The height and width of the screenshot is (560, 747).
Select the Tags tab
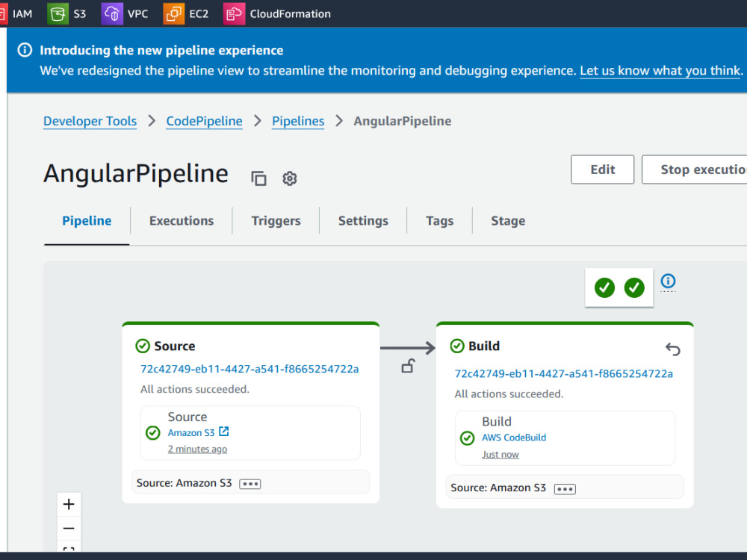pyautogui.click(x=440, y=221)
